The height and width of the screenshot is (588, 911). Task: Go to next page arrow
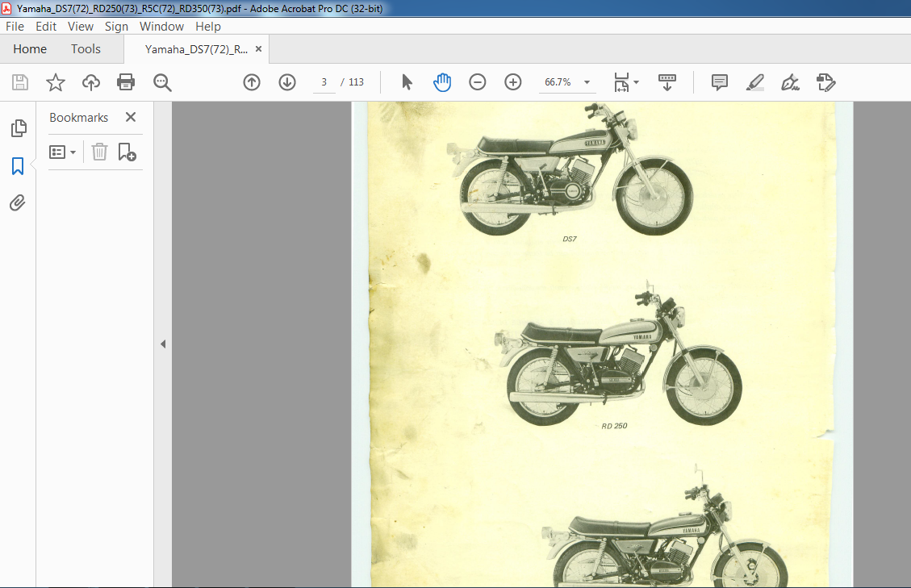287,82
